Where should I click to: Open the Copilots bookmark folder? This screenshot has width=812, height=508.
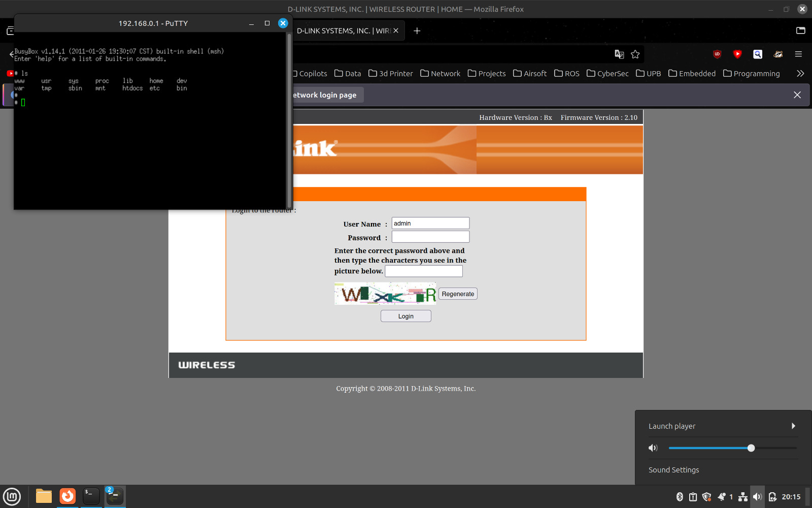coord(310,74)
